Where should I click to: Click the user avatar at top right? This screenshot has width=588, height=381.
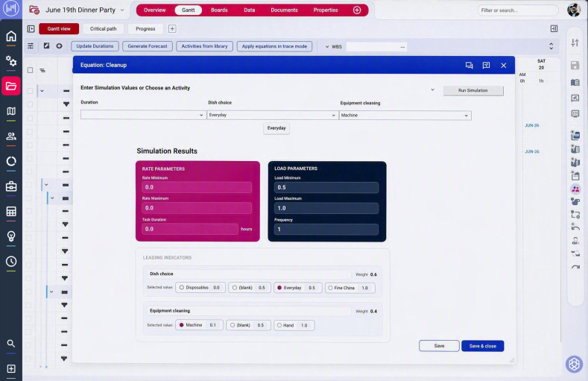click(574, 10)
